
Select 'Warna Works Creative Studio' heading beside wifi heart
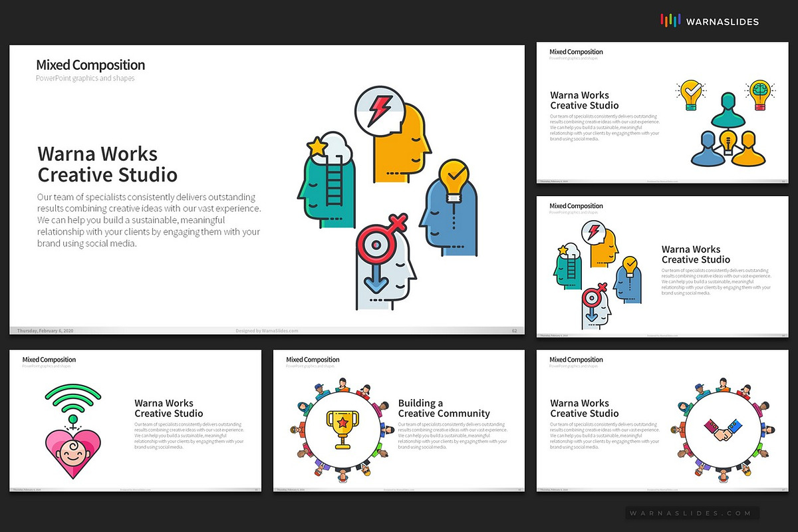(x=169, y=408)
